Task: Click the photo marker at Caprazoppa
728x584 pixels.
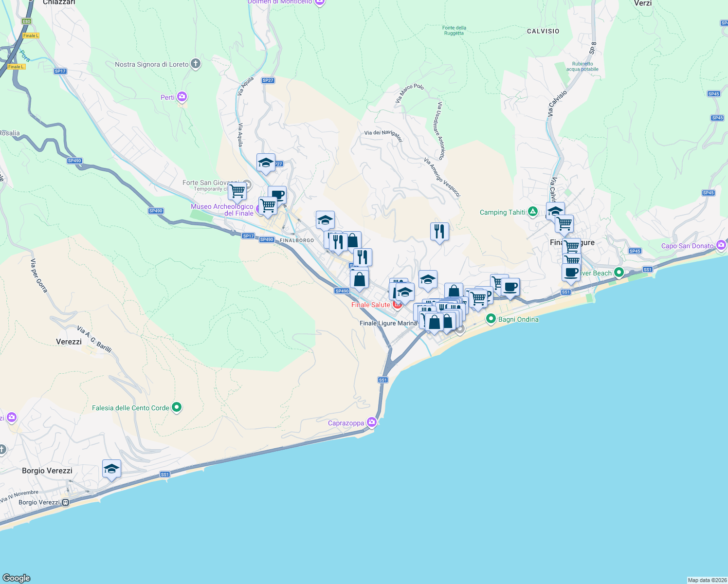Action: point(371,422)
